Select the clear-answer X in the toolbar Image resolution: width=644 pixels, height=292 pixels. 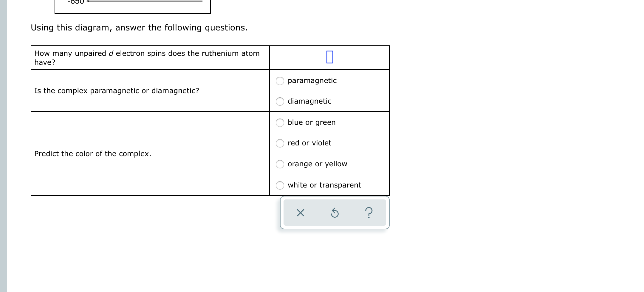pyautogui.click(x=301, y=213)
